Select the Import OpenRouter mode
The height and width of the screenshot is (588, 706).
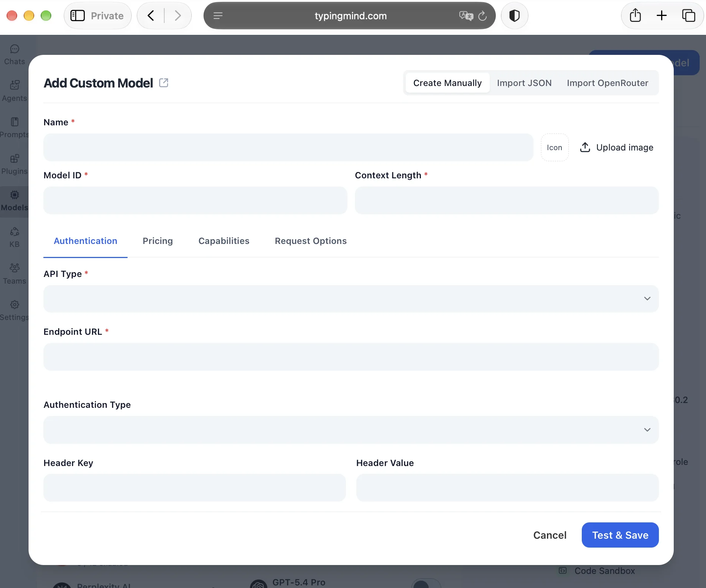click(x=607, y=83)
